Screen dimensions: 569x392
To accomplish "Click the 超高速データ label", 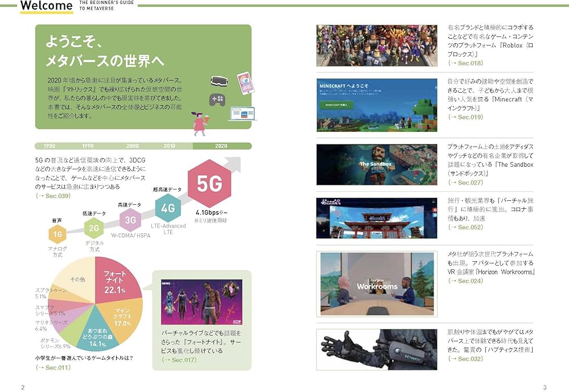I will pyautogui.click(x=167, y=189).
